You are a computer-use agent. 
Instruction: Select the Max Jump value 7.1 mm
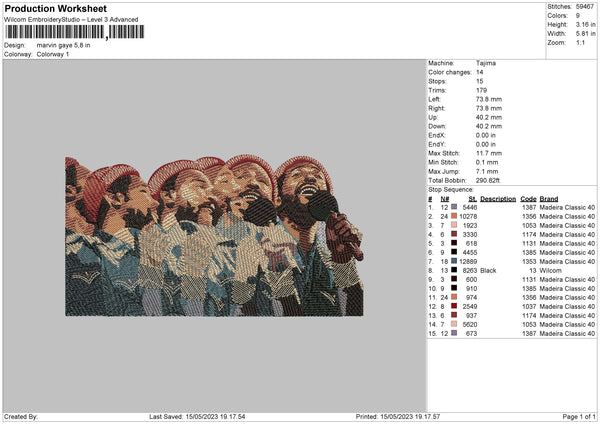487,171
